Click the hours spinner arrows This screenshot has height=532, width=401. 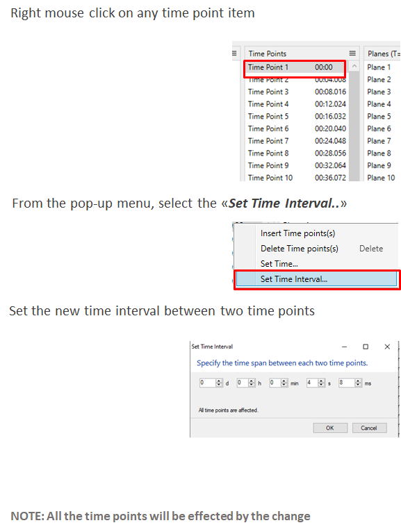coord(252,383)
